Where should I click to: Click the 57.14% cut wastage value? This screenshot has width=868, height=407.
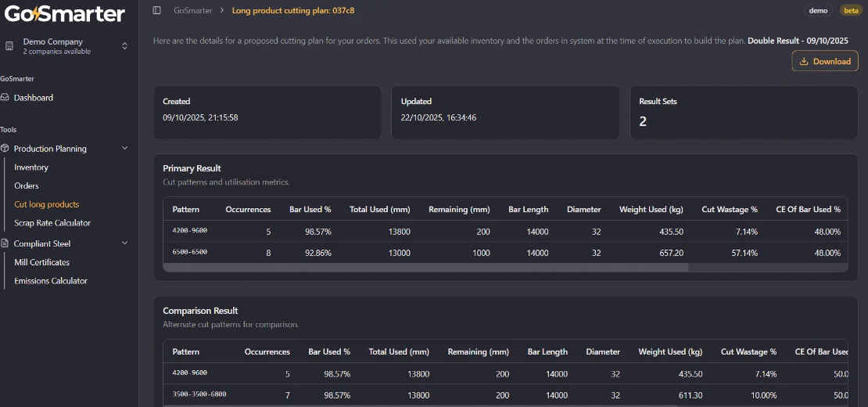744,253
